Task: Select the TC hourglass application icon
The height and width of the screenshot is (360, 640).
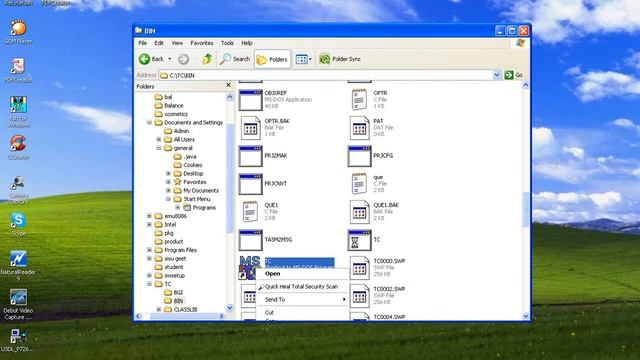Action: (x=359, y=240)
